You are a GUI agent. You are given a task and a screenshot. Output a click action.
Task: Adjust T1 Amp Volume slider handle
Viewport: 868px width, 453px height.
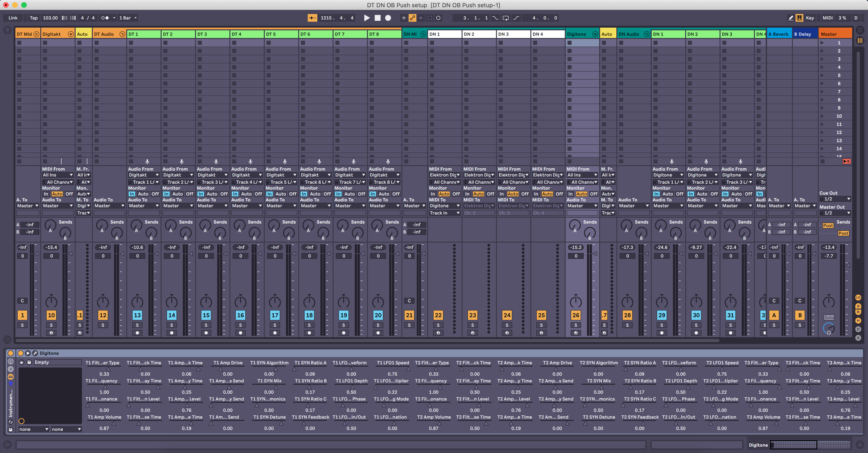[114, 423]
